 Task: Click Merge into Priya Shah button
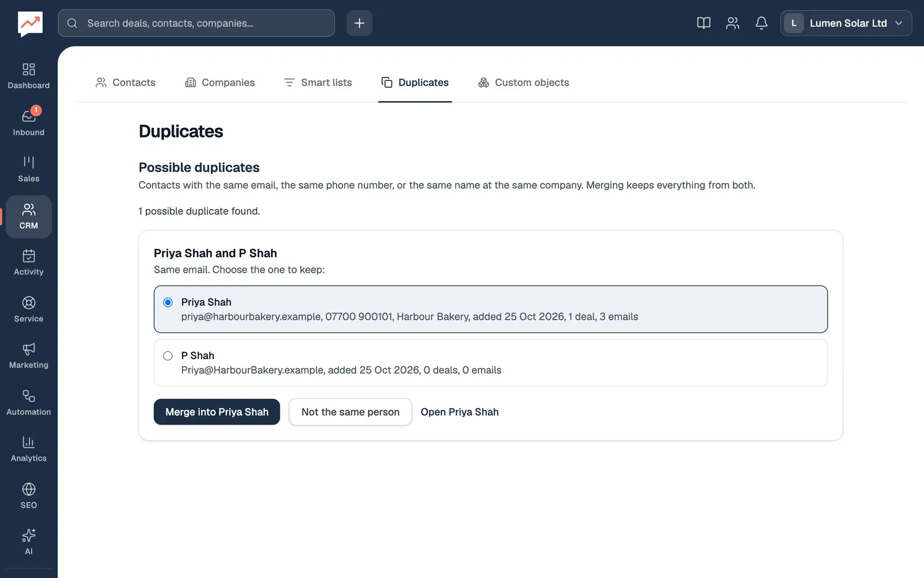click(x=217, y=412)
